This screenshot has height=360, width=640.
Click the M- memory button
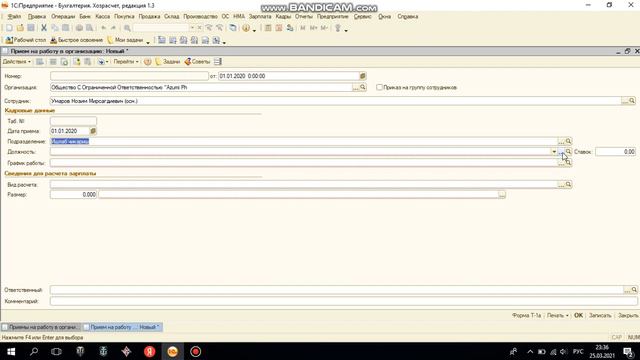[324, 28]
